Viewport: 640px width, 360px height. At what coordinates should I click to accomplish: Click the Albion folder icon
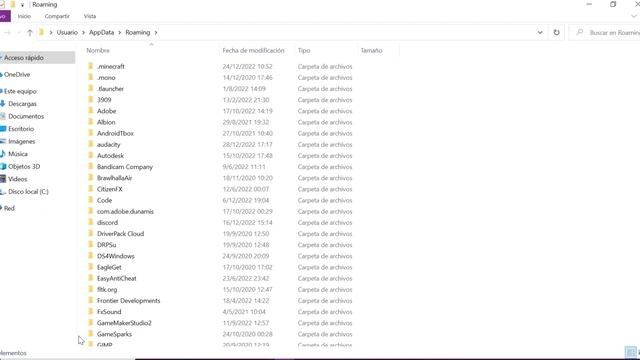point(91,122)
